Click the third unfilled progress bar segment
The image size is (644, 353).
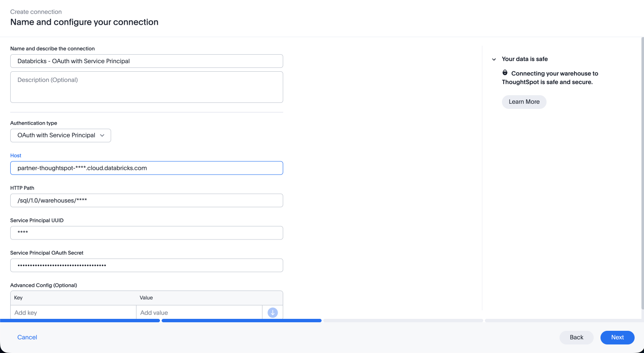(x=403, y=321)
